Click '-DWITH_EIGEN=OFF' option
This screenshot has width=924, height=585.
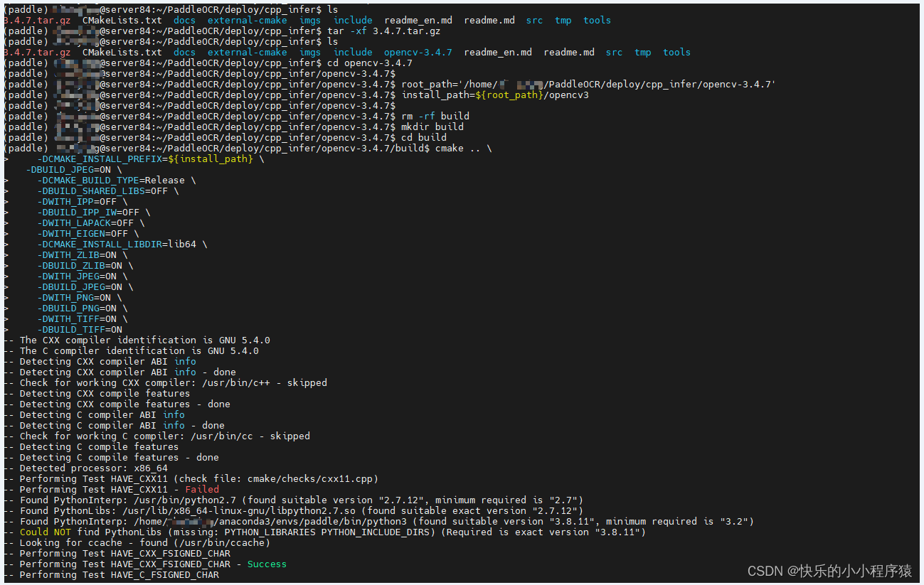pos(83,234)
